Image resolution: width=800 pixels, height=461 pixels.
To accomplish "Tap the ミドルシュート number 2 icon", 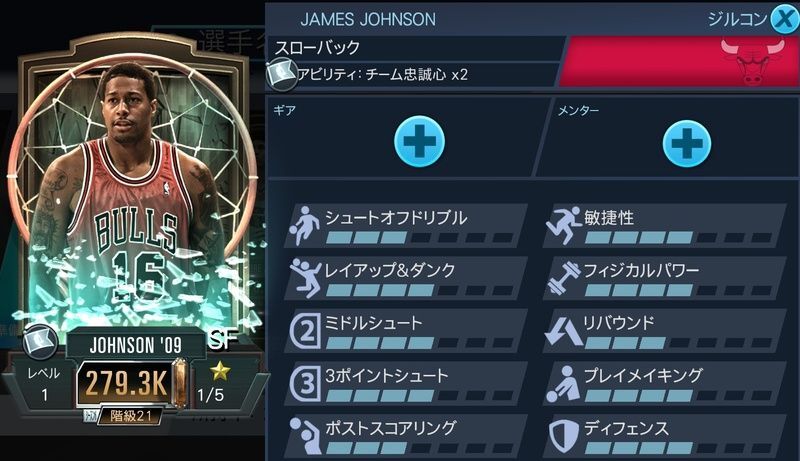I will tap(305, 330).
